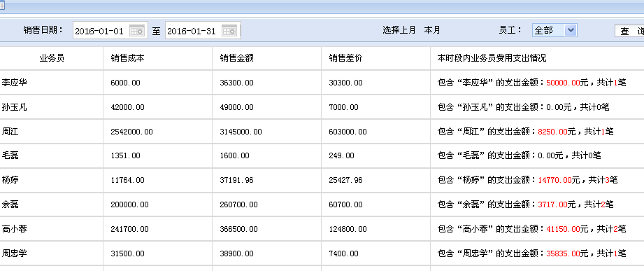Click the 本月 link
The image size is (644, 271).
click(432, 30)
